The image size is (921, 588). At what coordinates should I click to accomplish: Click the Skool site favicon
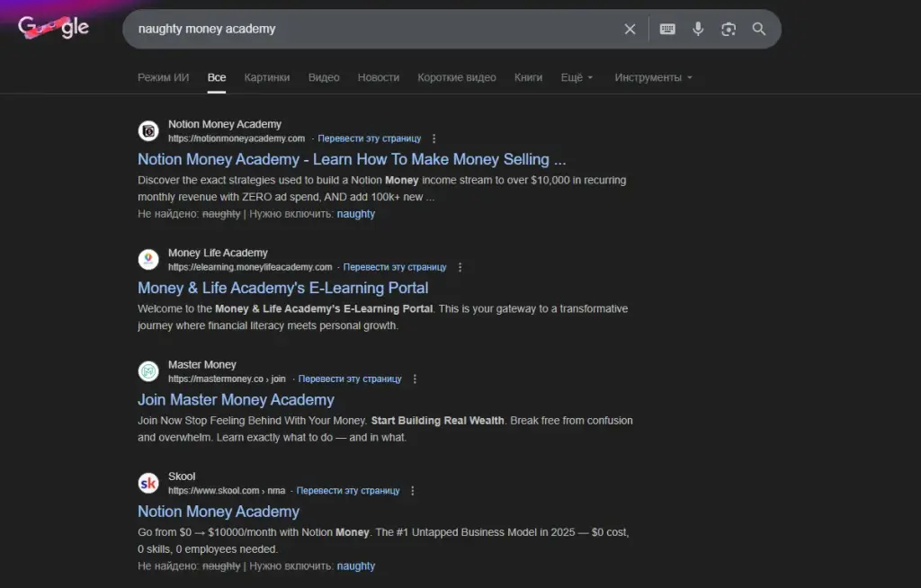[x=148, y=483]
